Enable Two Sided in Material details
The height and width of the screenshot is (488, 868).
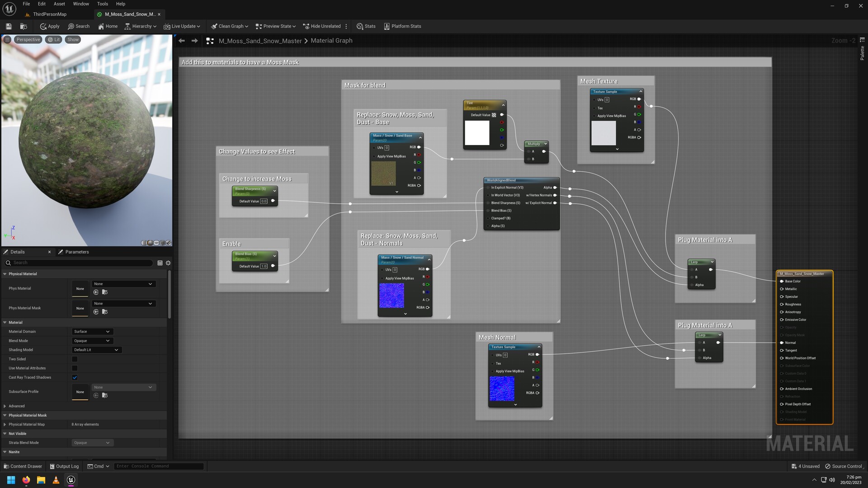click(x=75, y=359)
